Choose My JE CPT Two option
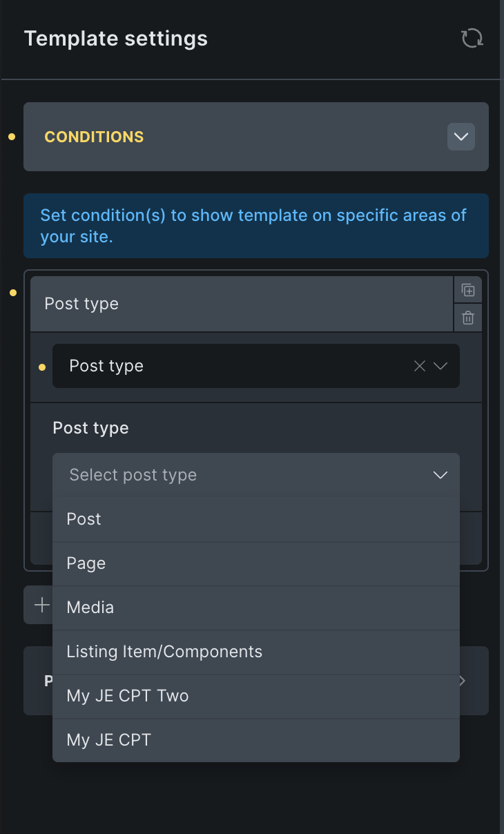Image resolution: width=504 pixels, height=834 pixels. [x=128, y=696]
